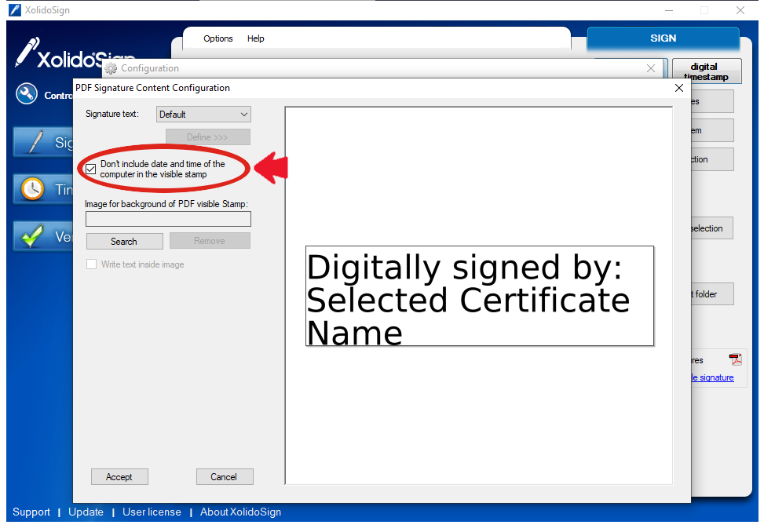Screen dimensions: 764x532
Task: Close the PDF Signature Content Configuration dialog
Action: 678,88
